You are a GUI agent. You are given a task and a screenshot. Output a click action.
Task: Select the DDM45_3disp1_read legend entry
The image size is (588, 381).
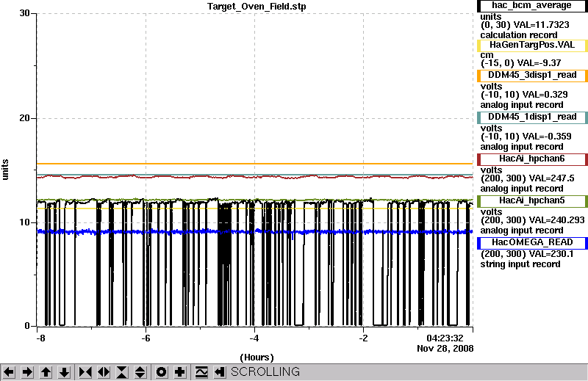pos(531,76)
